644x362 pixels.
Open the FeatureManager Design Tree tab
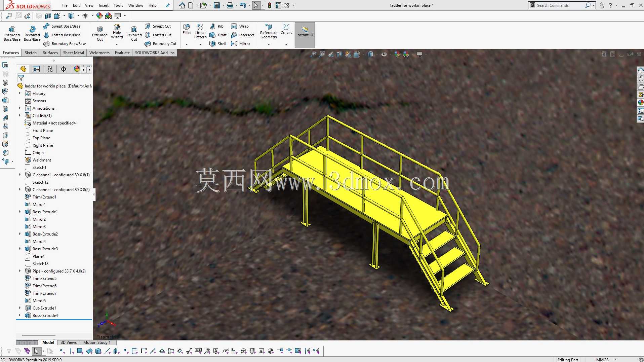pos(23,69)
